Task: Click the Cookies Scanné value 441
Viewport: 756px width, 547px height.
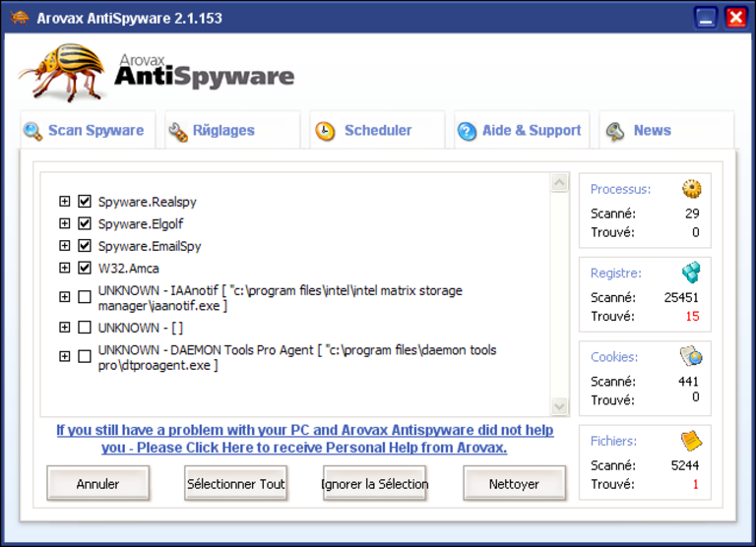Action: click(688, 381)
